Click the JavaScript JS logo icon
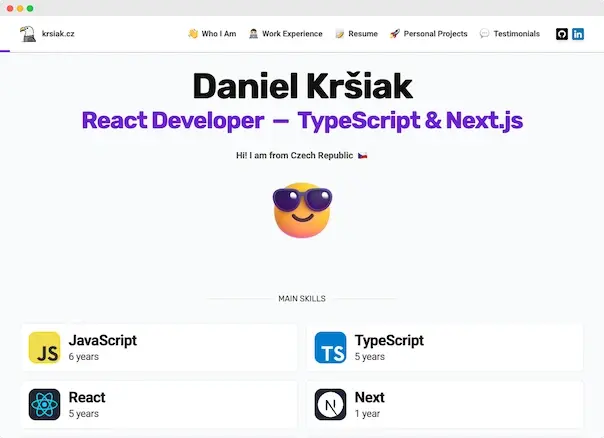The image size is (604, 438). pos(44,347)
